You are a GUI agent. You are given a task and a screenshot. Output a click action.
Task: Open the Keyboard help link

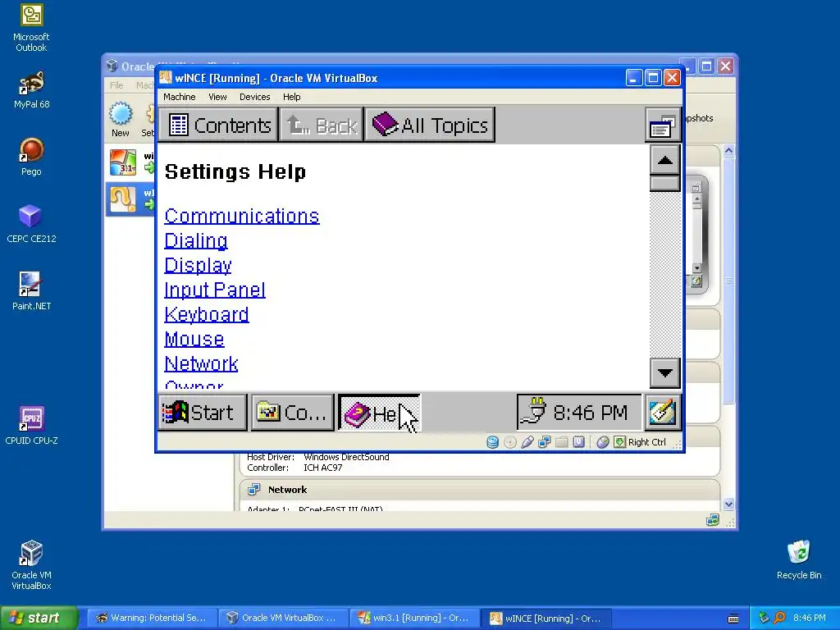206,314
